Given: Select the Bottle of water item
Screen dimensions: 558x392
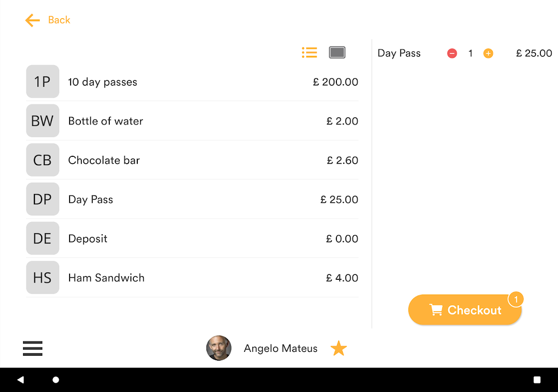Looking at the screenshot, I should pyautogui.click(x=192, y=121).
